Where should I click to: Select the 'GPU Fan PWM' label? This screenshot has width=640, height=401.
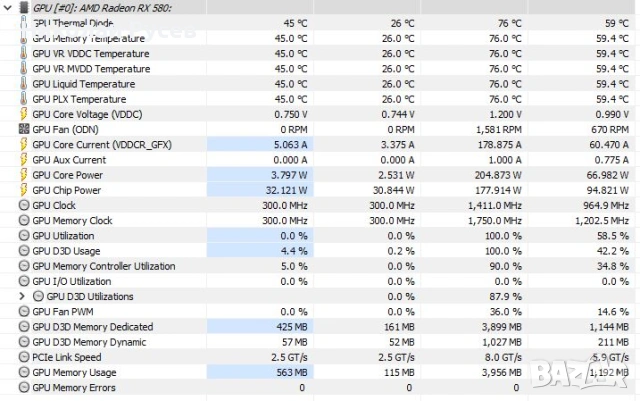click(63, 312)
